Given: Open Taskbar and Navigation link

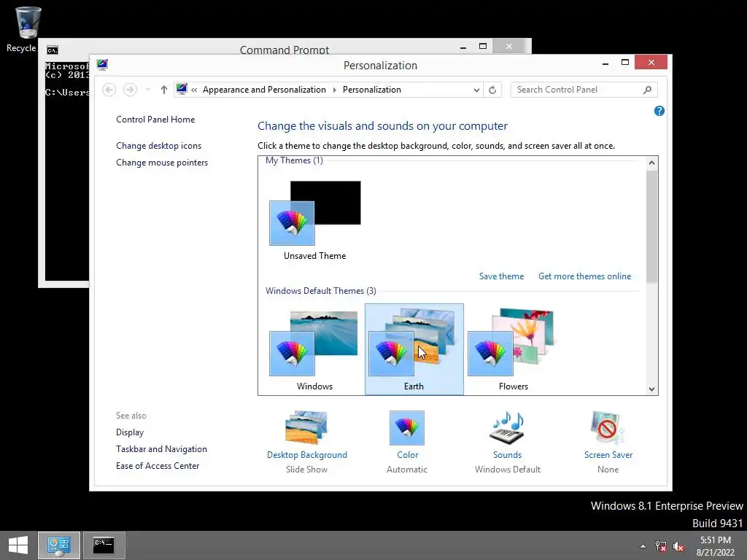Looking at the screenshot, I should (161, 449).
